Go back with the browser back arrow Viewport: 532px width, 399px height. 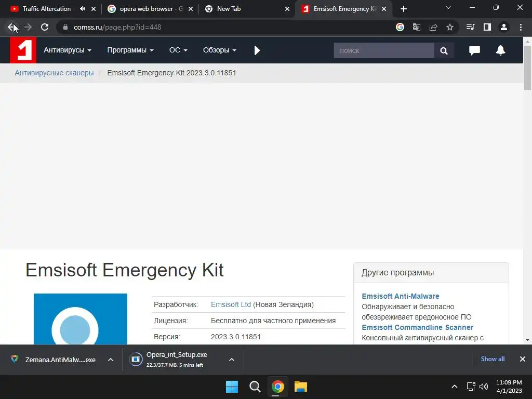[11, 27]
